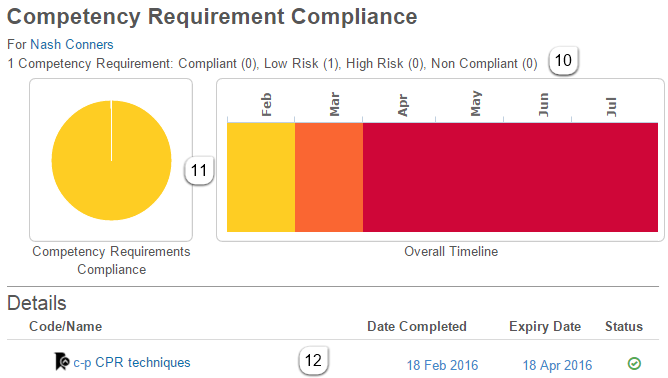Click the competency requirement summary line
Viewport: 668px width, 378px height.
tap(273, 63)
